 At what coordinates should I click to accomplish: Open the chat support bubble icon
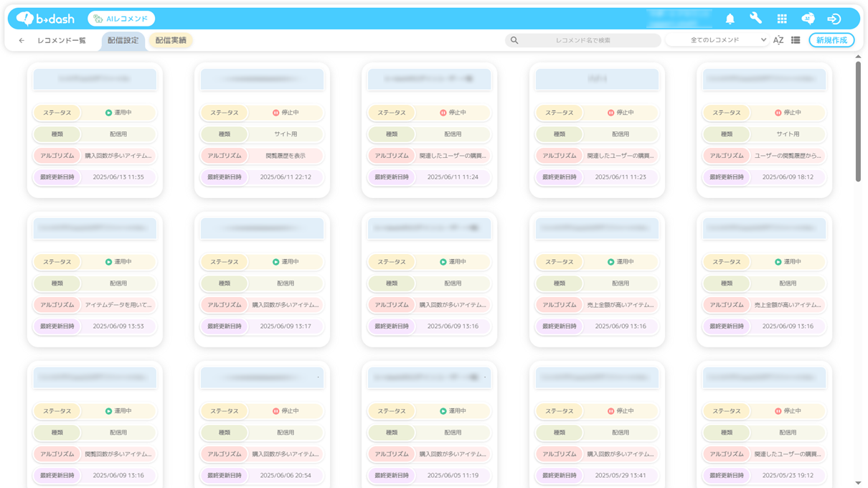tap(808, 19)
